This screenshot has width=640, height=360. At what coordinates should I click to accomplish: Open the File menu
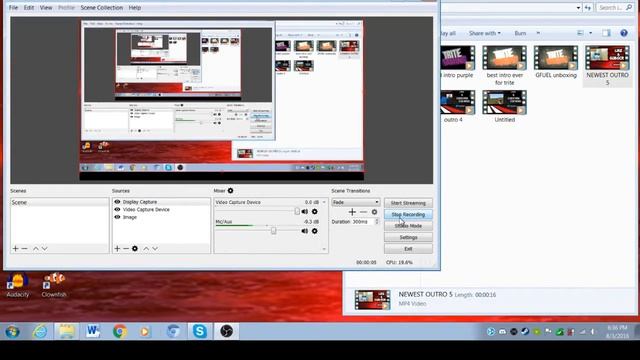(13, 7)
